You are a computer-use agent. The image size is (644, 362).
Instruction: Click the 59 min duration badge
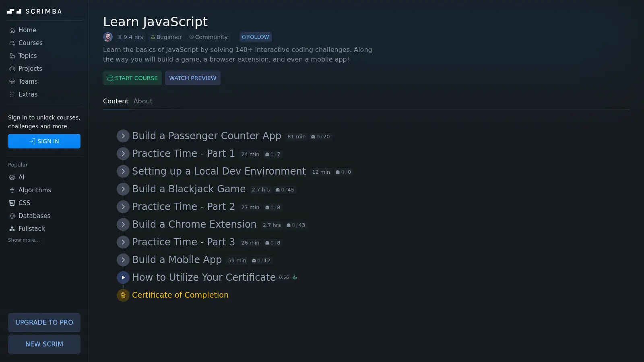click(237, 261)
